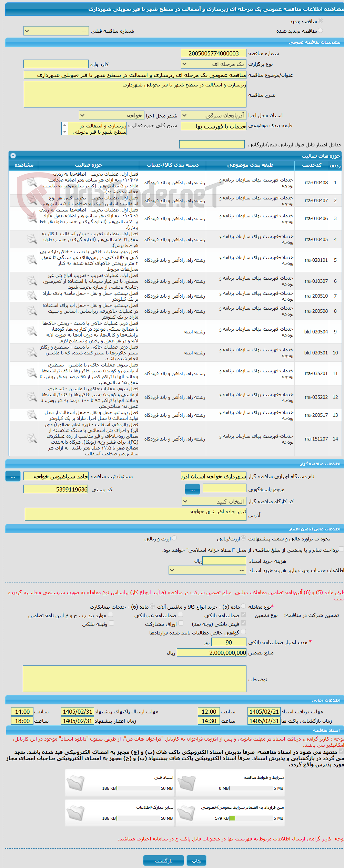This screenshot has height=868, width=344.
Task: Toggle ضمانتنامه بانکی checkbox
Action: pyautogui.click(x=244, y=614)
